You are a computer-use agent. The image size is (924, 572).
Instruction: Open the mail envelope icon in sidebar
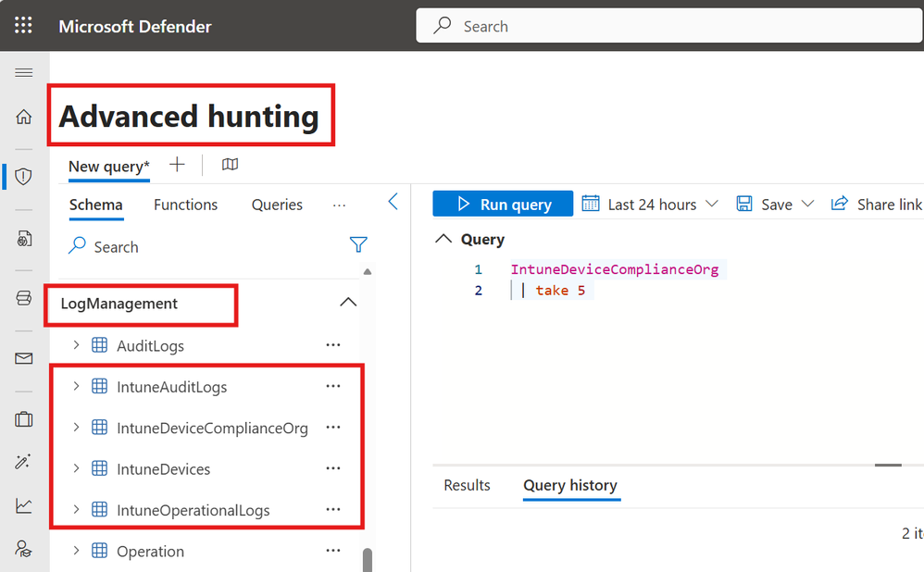point(24,358)
